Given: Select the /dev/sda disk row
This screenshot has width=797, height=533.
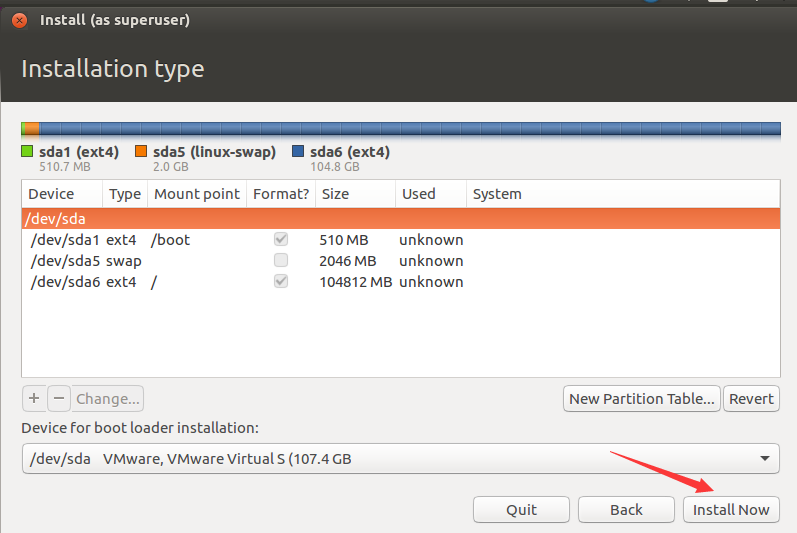Looking at the screenshot, I should click(401, 219).
